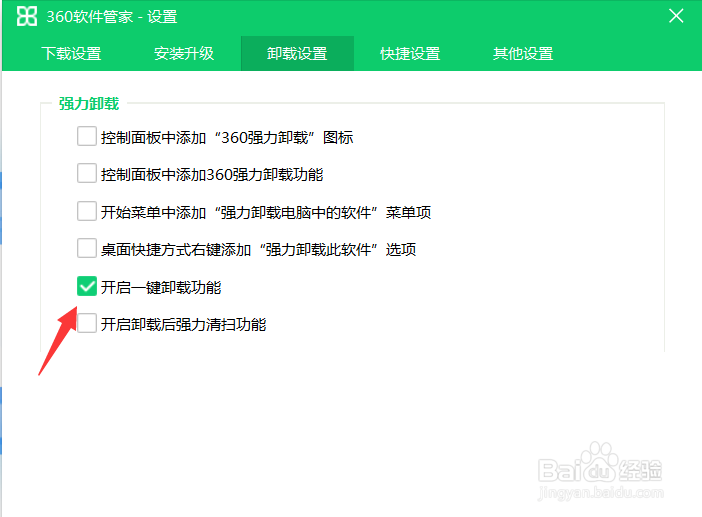The image size is (702, 517).
Task: Click the 强力卸载 section heading text
Action: [89, 104]
